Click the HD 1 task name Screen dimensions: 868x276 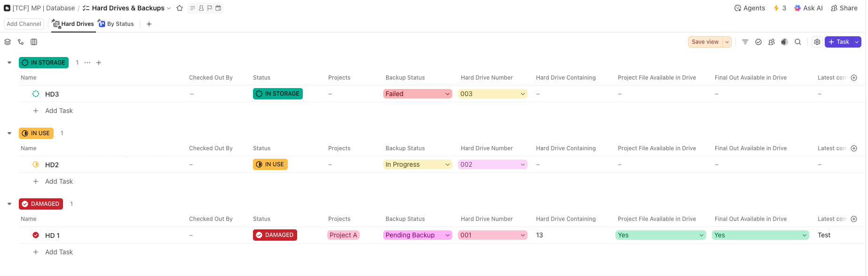point(52,235)
